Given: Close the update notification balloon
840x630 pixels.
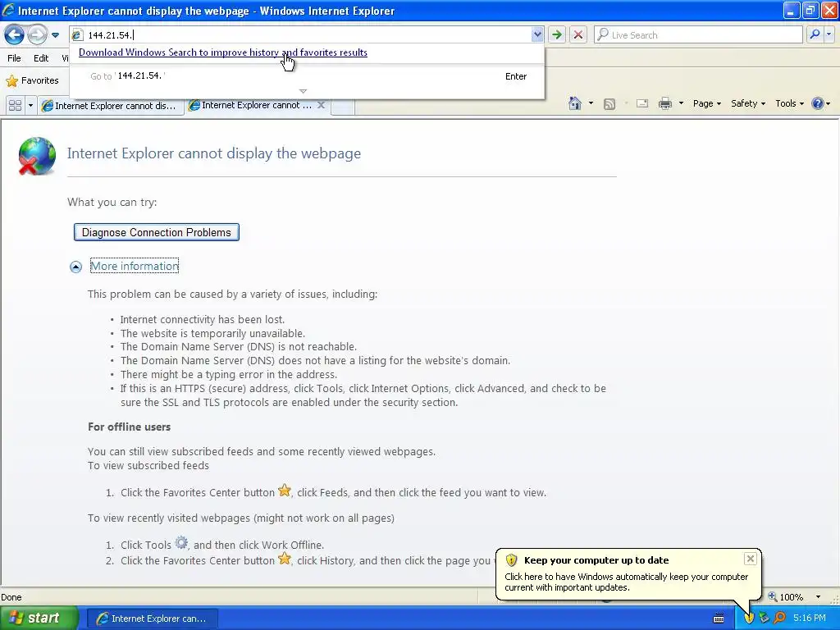Looking at the screenshot, I should 750,559.
